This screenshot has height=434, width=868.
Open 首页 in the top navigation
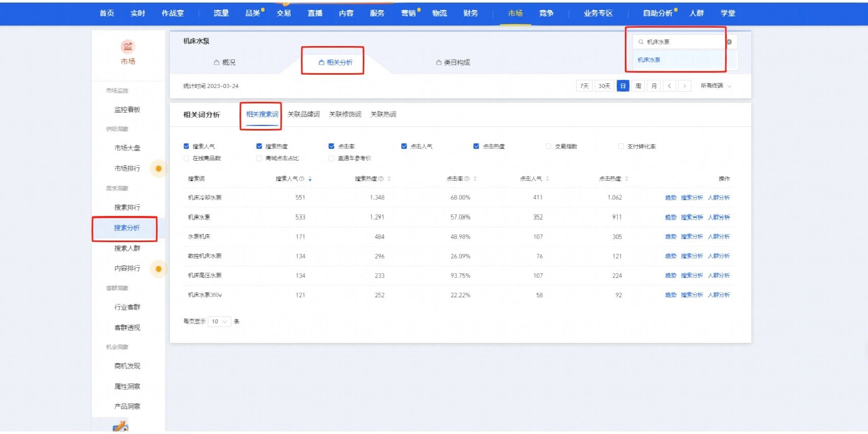[107, 13]
